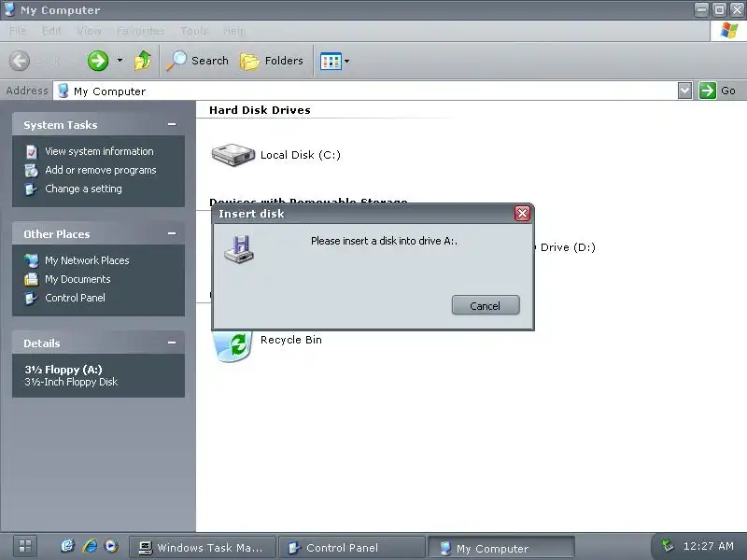Click the Windows flag logo
This screenshot has width=747, height=560.
pyautogui.click(x=728, y=31)
